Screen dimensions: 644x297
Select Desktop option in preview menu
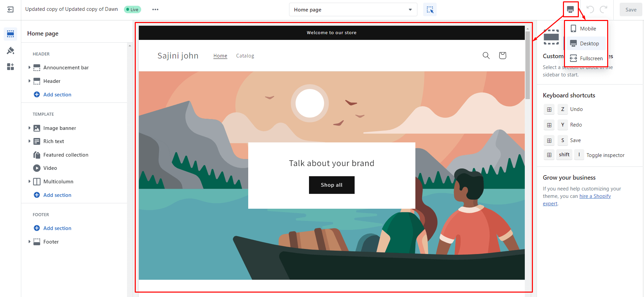pyautogui.click(x=589, y=44)
